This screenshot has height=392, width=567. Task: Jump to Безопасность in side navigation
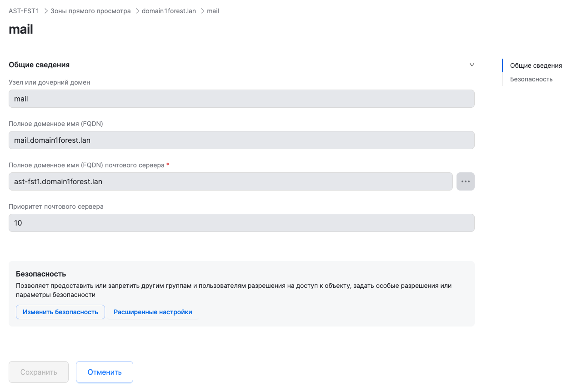pyautogui.click(x=531, y=79)
